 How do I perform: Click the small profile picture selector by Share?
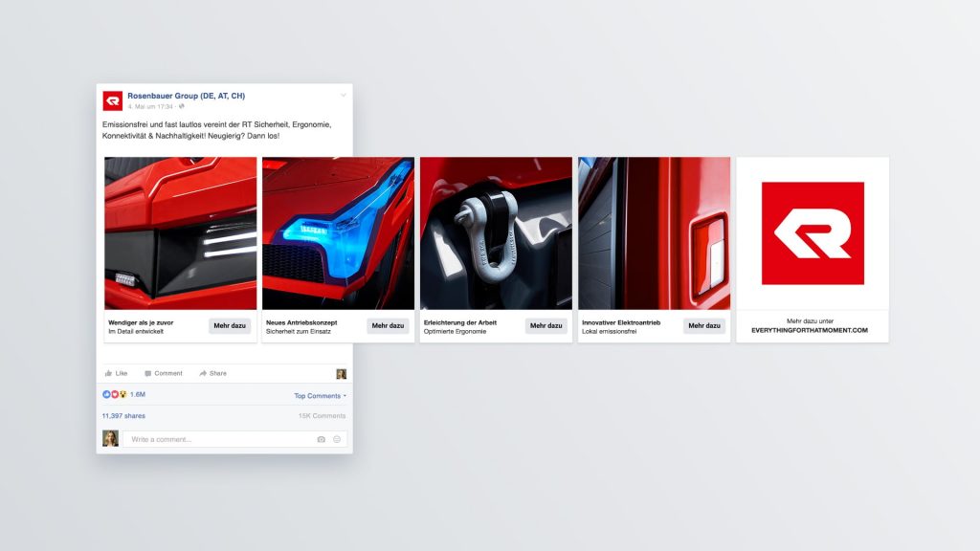click(x=342, y=374)
